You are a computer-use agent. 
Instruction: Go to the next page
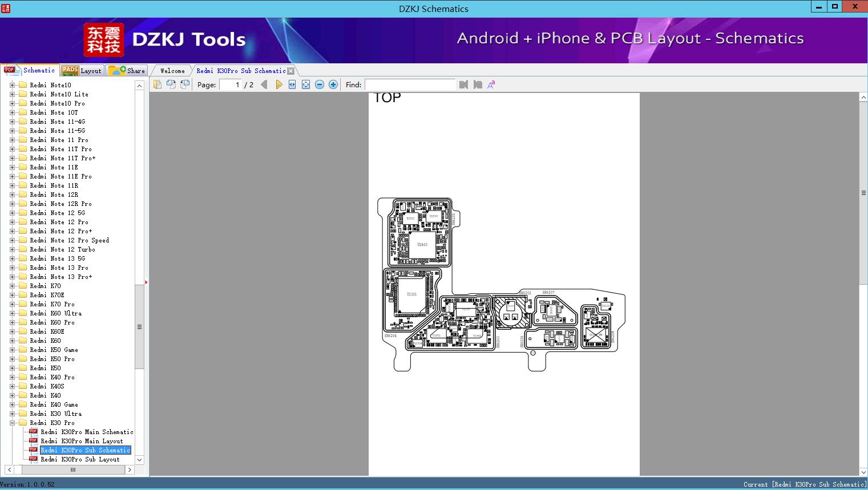[279, 84]
